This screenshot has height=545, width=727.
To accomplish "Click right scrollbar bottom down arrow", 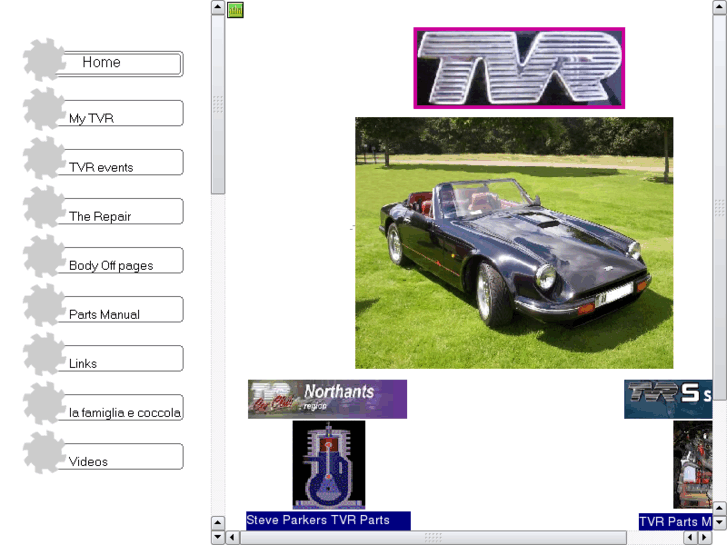I will click(720, 522).
